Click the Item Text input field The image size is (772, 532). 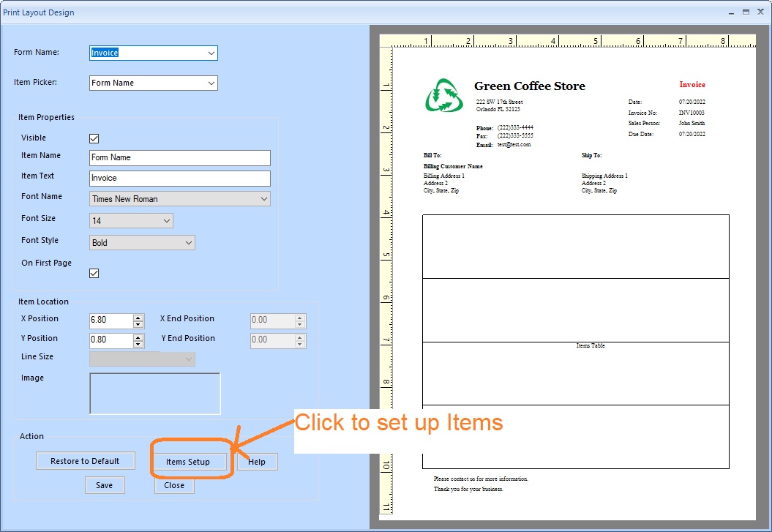click(179, 178)
